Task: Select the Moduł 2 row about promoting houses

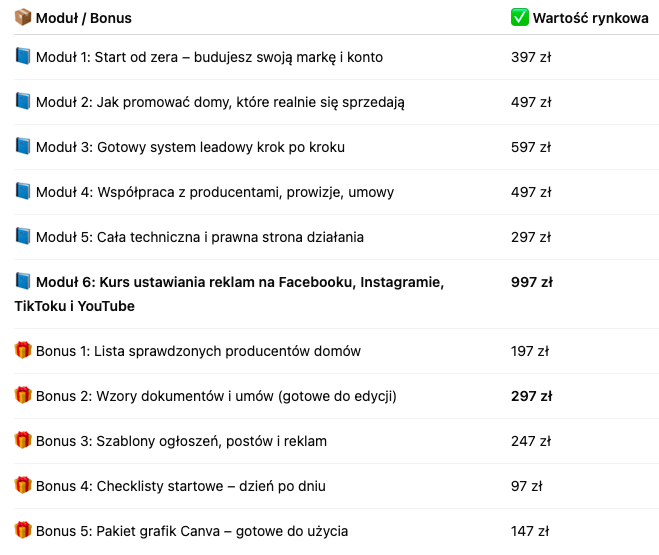Action: 220,102
